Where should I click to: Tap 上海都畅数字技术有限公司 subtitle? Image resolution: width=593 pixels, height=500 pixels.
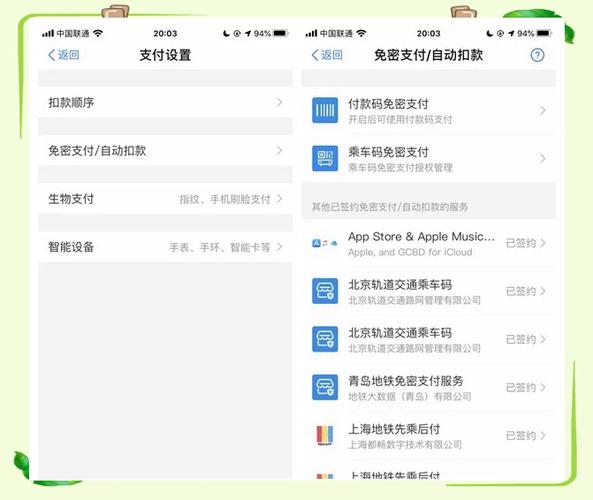point(405,444)
